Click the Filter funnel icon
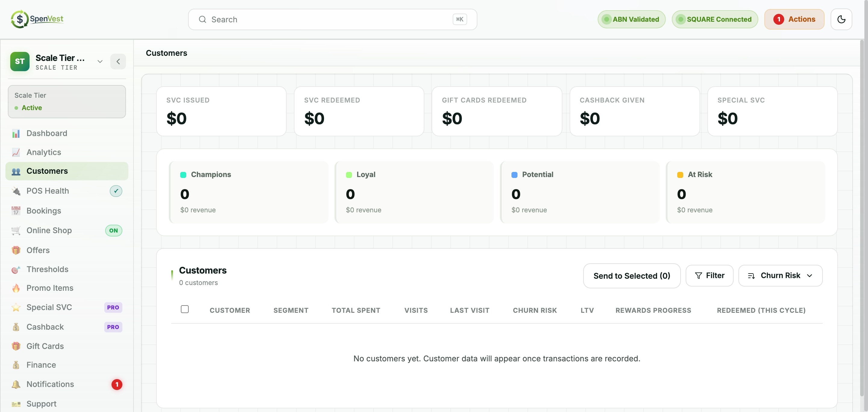The width and height of the screenshot is (868, 412). click(699, 276)
